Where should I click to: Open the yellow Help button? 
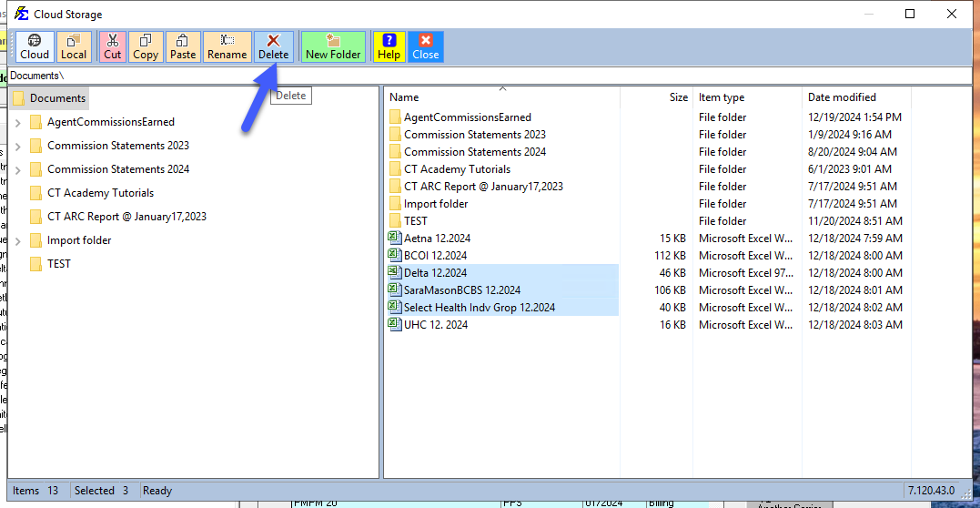389,47
